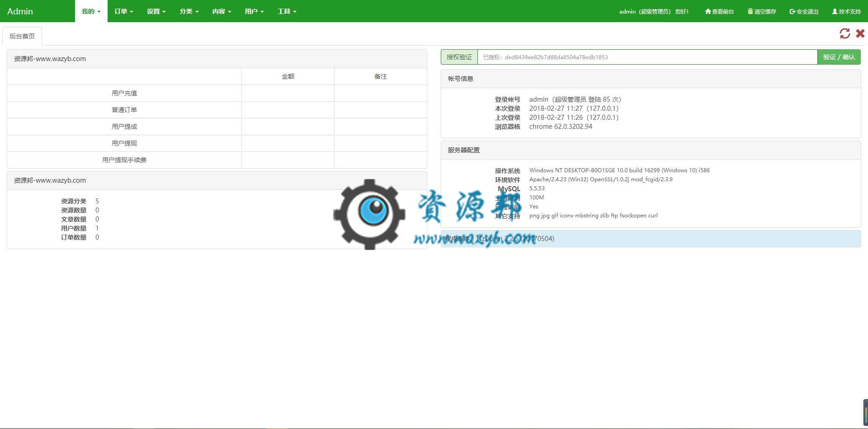
Task: Click 清空缓存 to clear cache
Action: click(762, 11)
